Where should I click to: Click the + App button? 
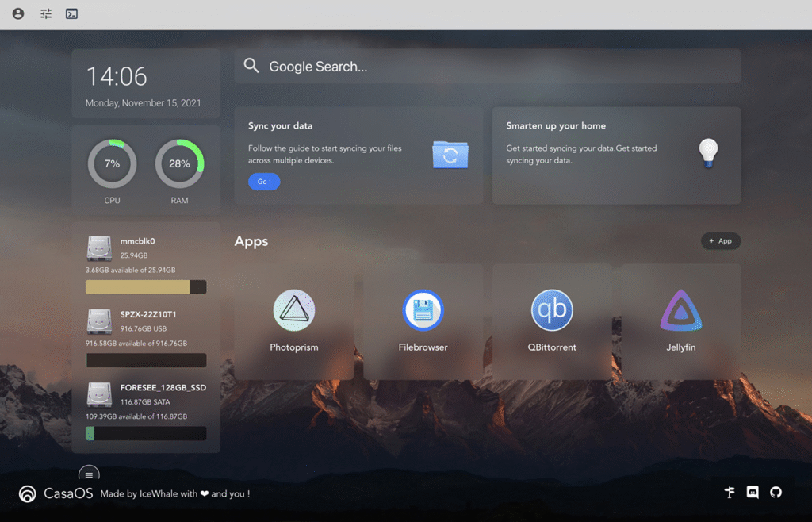tap(720, 241)
